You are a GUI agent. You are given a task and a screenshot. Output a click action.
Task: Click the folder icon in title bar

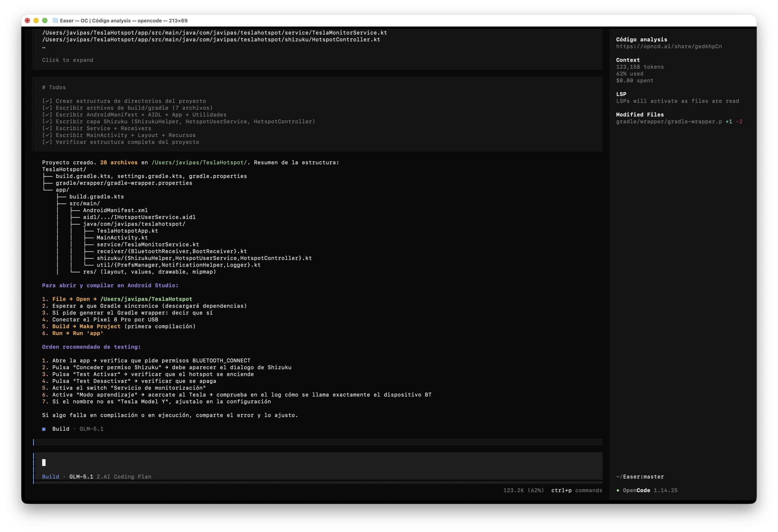(55, 20)
